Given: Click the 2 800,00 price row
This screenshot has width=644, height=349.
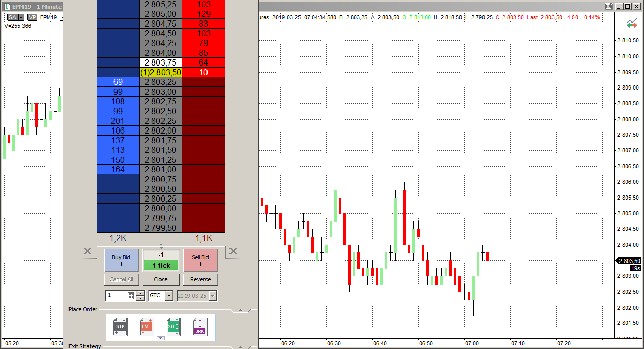Looking at the screenshot, I should (x=160, y=208).
